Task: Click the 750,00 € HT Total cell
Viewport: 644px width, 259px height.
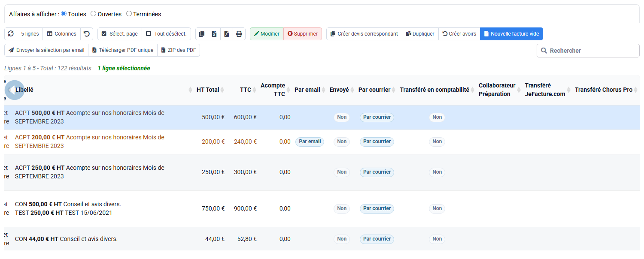Action: [x=213, y=208]
